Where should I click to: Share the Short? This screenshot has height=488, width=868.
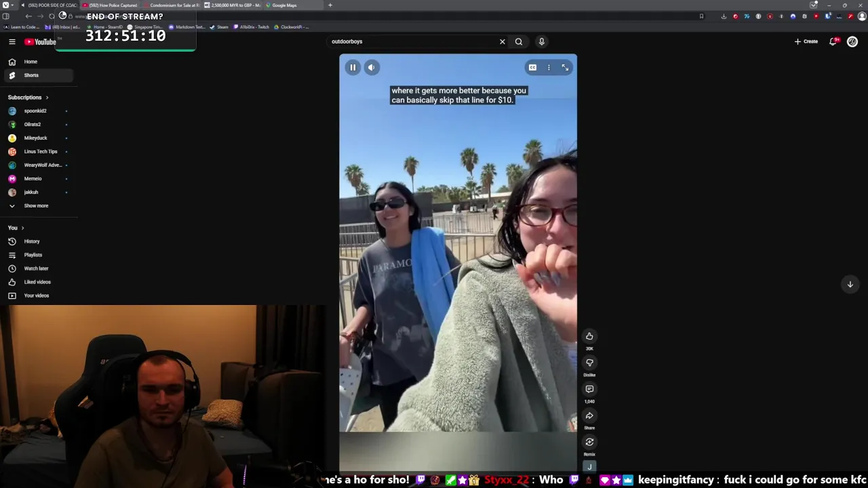(589, 415)
